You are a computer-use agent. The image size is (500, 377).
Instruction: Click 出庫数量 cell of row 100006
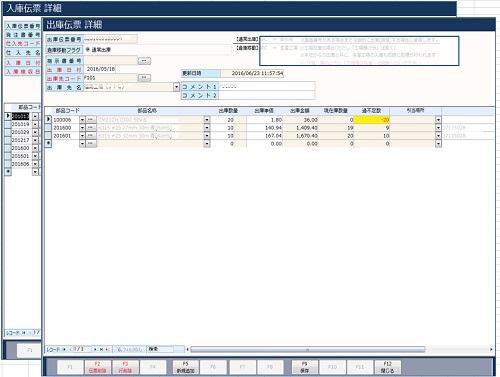[224, 120]
